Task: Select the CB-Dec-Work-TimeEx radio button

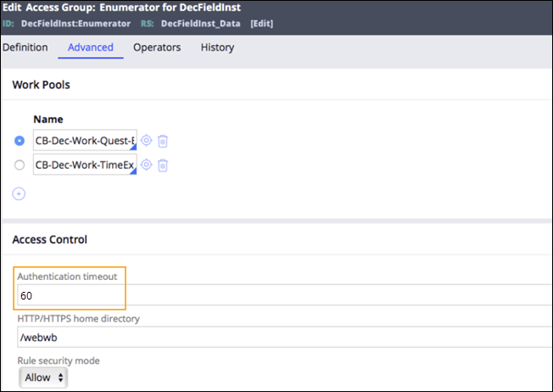Action: [x=20, y=165]
